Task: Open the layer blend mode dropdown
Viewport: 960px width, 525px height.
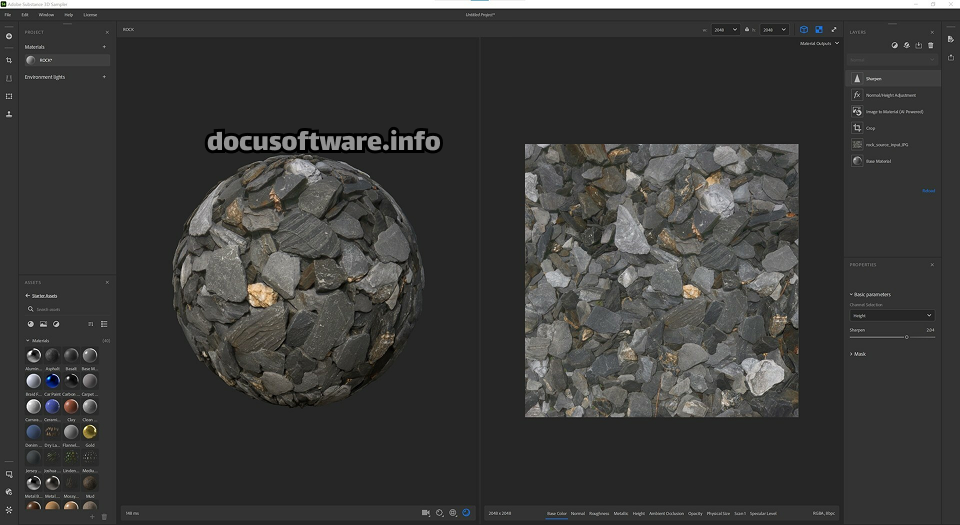Action: coord(892,59)
